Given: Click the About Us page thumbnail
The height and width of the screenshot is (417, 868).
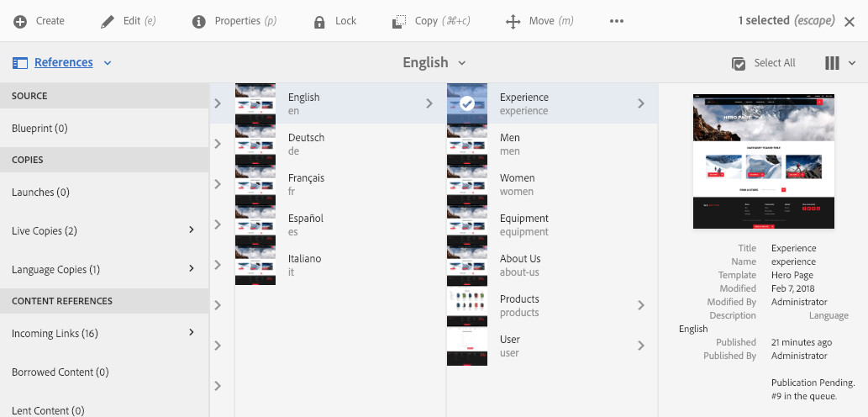Looking at the screenshot, I should [467, 265].
